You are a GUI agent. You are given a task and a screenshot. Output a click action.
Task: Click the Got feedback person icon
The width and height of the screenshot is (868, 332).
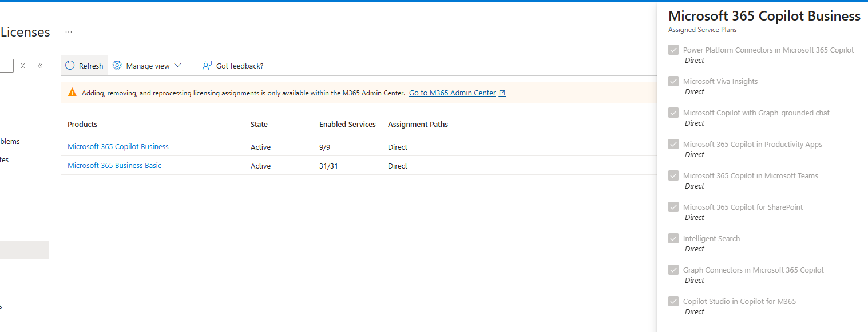tap(207, 66)
